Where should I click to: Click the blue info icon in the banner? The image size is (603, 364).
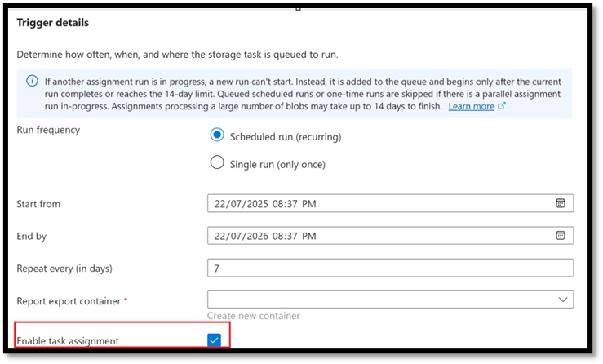[x=33, y=81]
